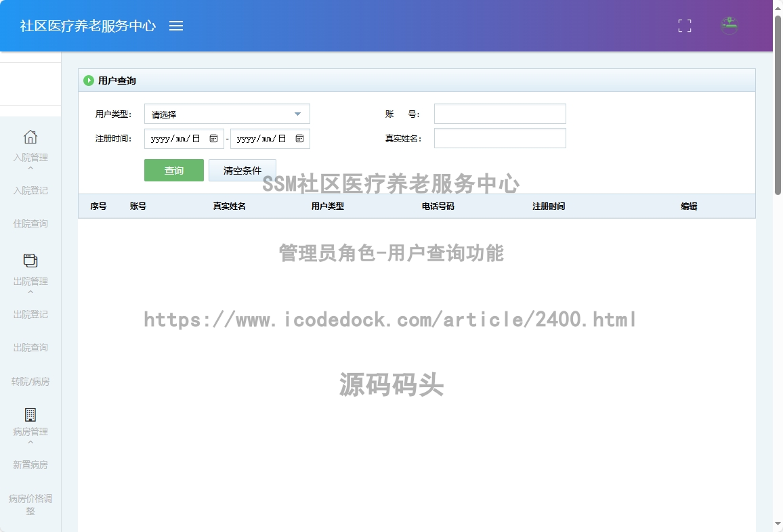Image resolution: width=783 pixels, height=532 pixels.
Task: Open the 用户类型 dropdown
Action: point(227,114)
